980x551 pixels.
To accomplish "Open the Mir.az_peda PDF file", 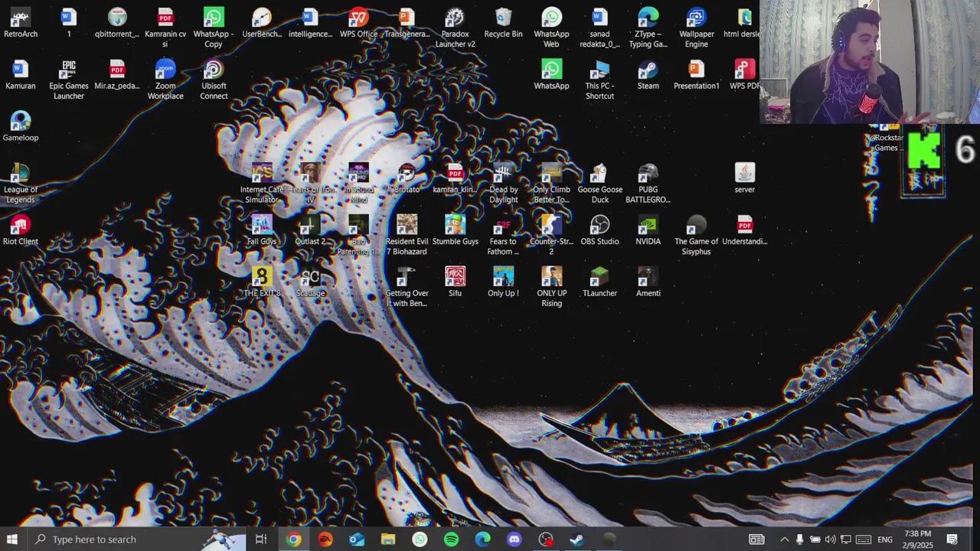I will (117, 75).
